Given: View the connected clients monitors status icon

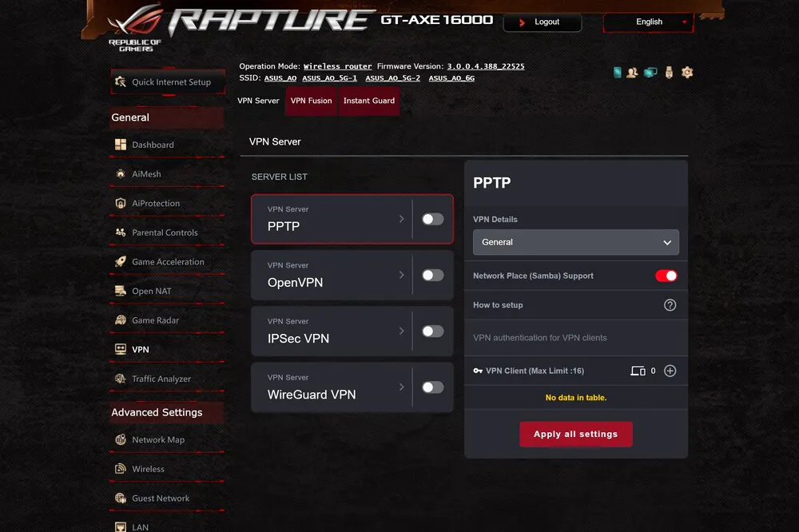Looking at the screenshot, I should pyautogui.click(x=650, y=73).
